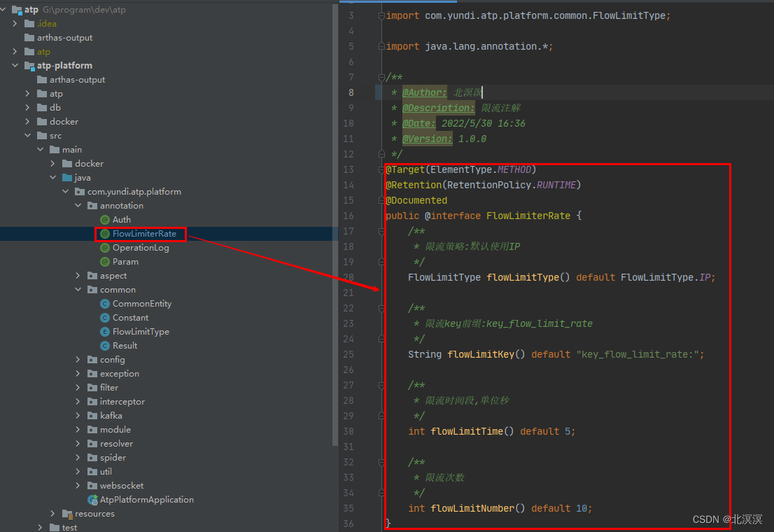The width and height of the screenshot is (774, 532).
Task: Click the flowLimitTime method name
Action: tap(467, 431)
